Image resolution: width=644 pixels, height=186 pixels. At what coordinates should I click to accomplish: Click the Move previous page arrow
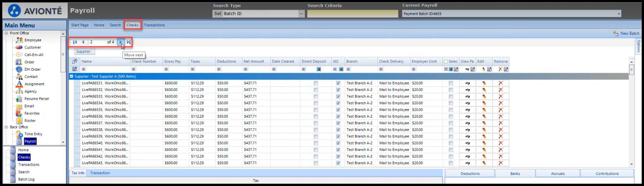(83, 42)
